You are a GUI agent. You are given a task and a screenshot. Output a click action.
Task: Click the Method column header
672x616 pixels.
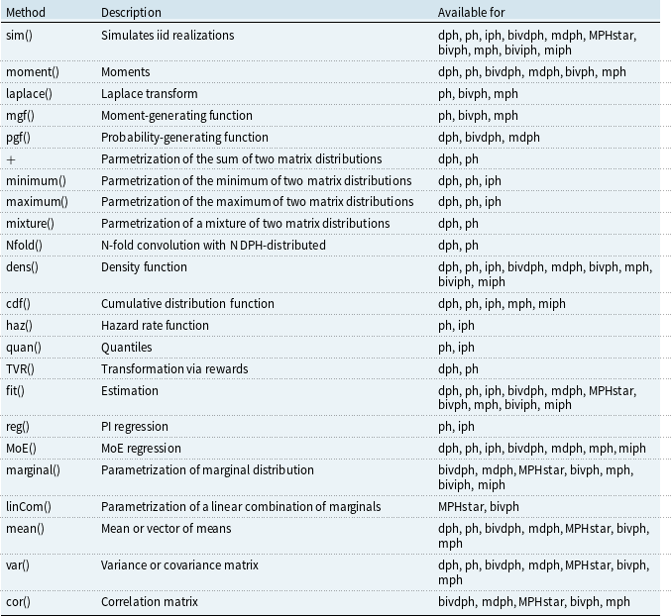tap(26, 13)
